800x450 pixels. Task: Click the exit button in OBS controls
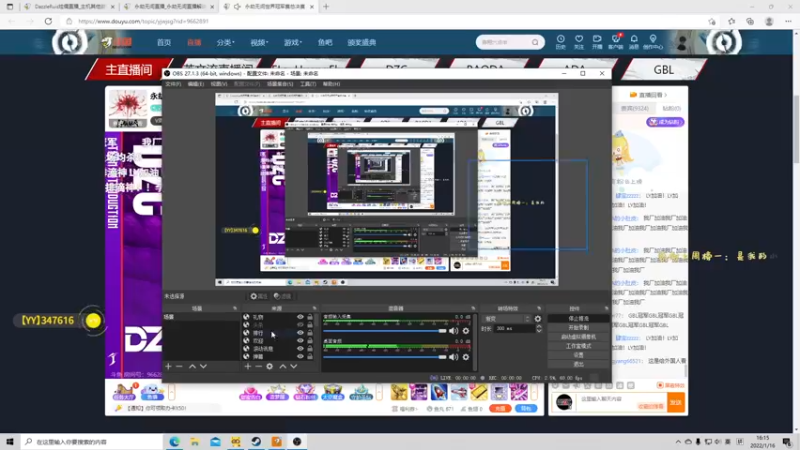coord(578,364)
